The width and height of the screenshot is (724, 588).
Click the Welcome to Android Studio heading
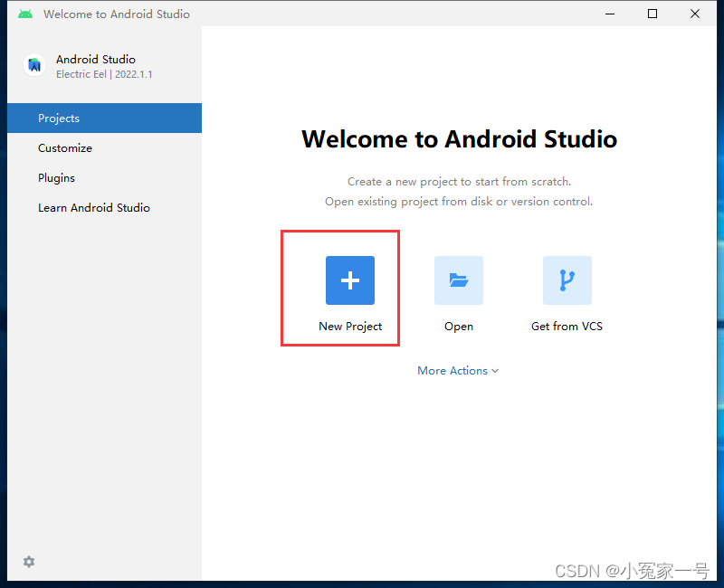click(459, 139)
